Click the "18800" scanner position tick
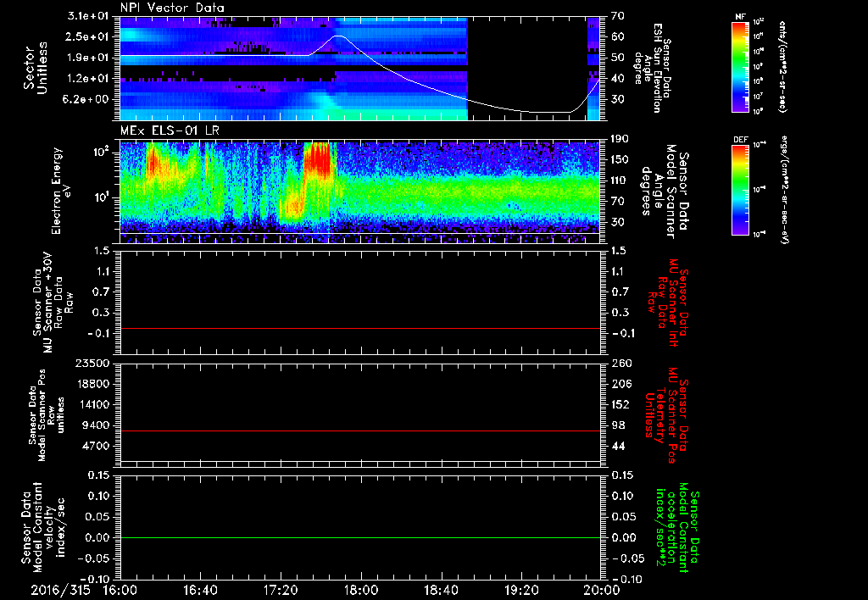Viewport: 868px width, 600px height. pos(92,384)
